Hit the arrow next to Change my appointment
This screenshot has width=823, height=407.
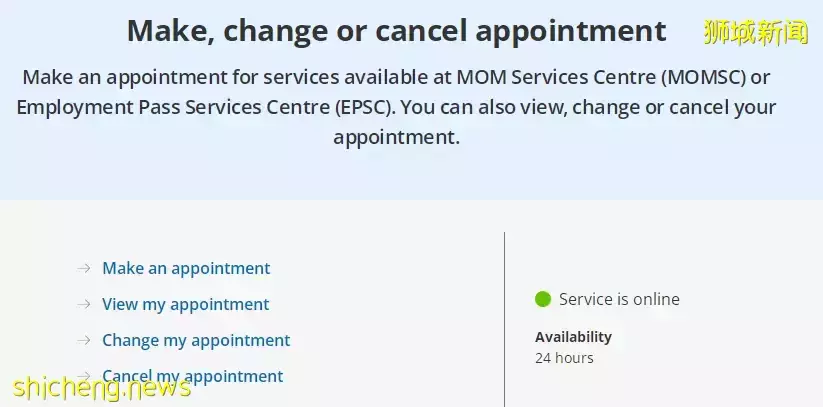(84, 340)
